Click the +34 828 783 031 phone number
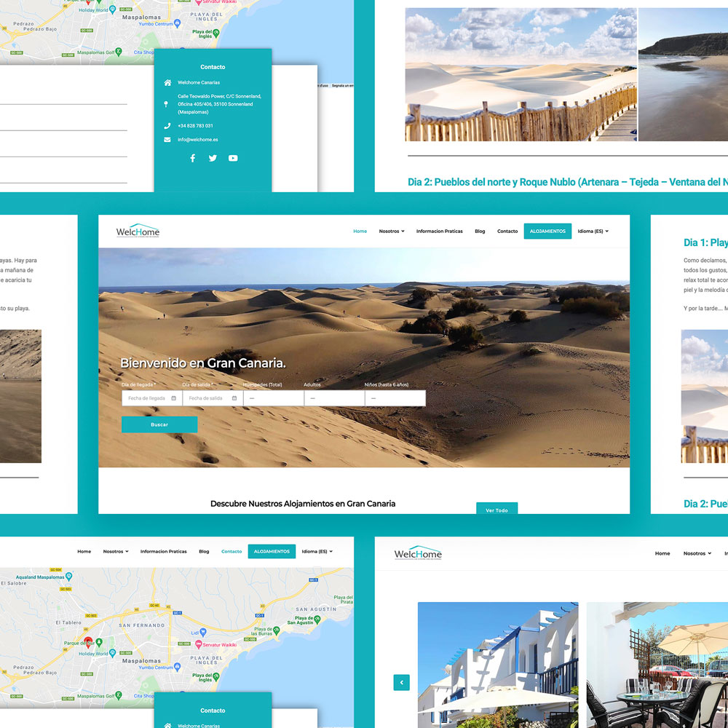The height and width of the screenshot is (728, 728). point(195,126)
